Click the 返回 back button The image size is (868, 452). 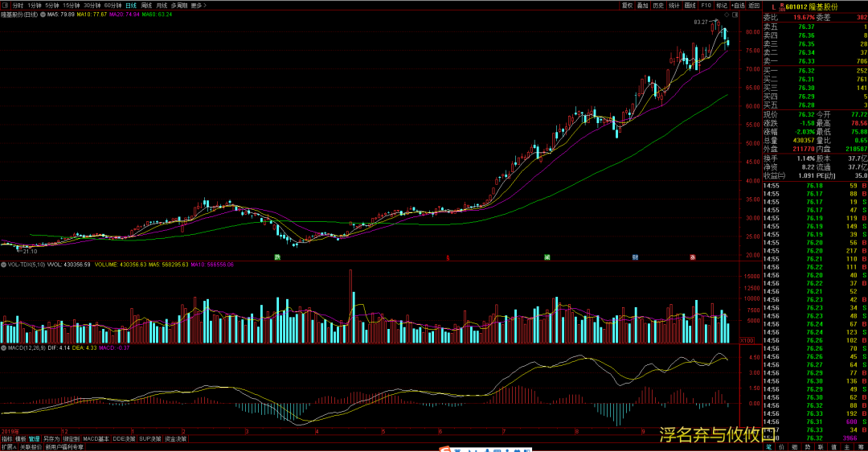(753, 5)
